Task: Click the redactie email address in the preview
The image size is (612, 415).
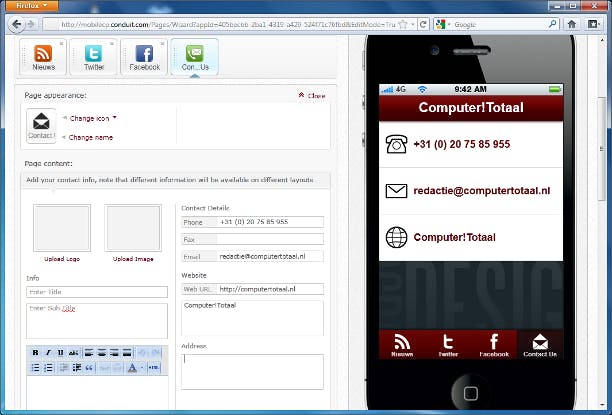Action: 482,191
